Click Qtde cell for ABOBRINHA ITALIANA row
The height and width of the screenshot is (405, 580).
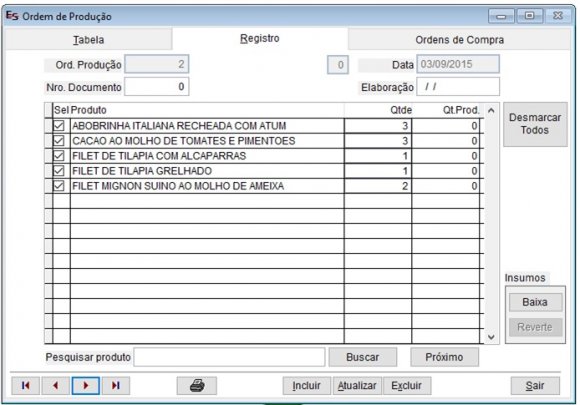coord(378,126)
